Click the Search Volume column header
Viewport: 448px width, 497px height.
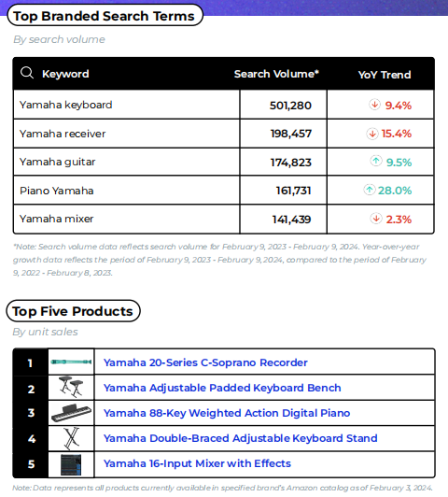click(276, 74)
